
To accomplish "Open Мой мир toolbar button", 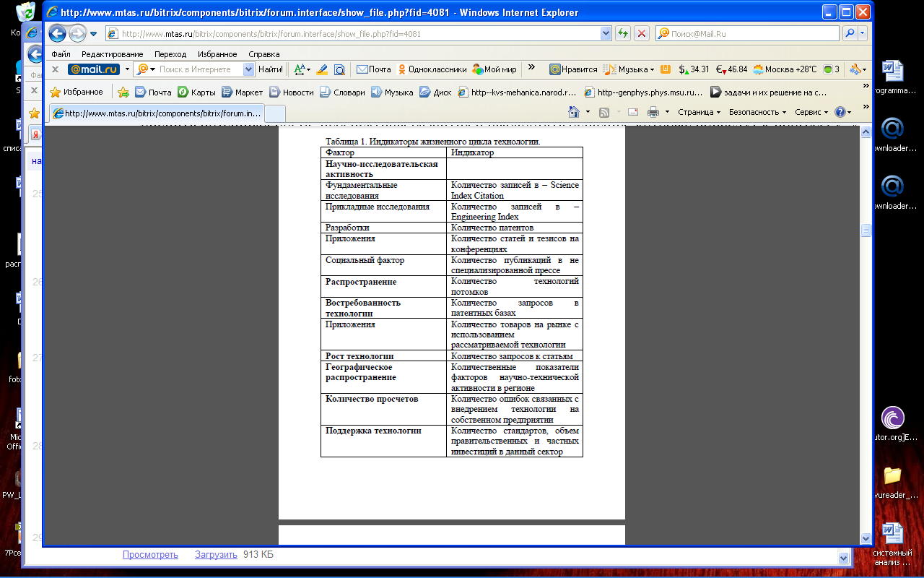I will click(494, 69).
